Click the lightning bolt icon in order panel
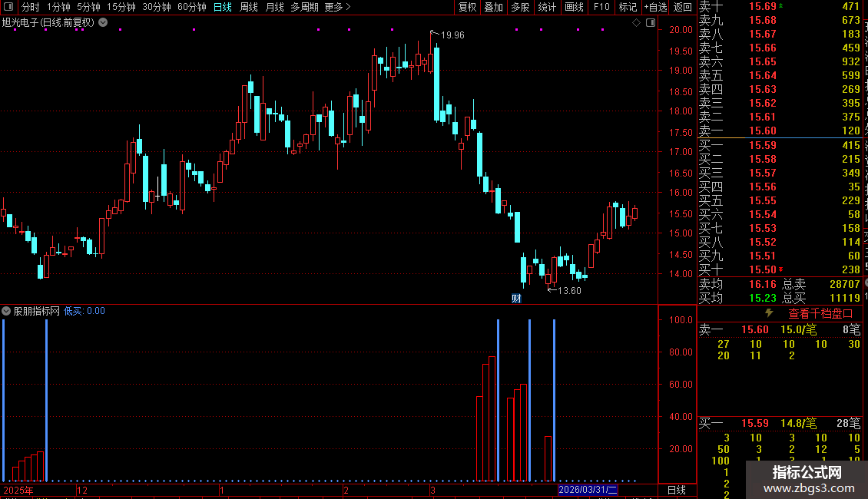Image resolution: width=868 pixels, height=499 pixels. [x=769, y=313]
